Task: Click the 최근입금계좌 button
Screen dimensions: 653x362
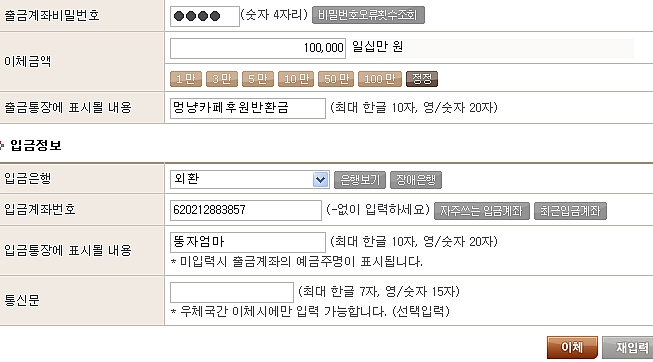Action: (570, 211)
